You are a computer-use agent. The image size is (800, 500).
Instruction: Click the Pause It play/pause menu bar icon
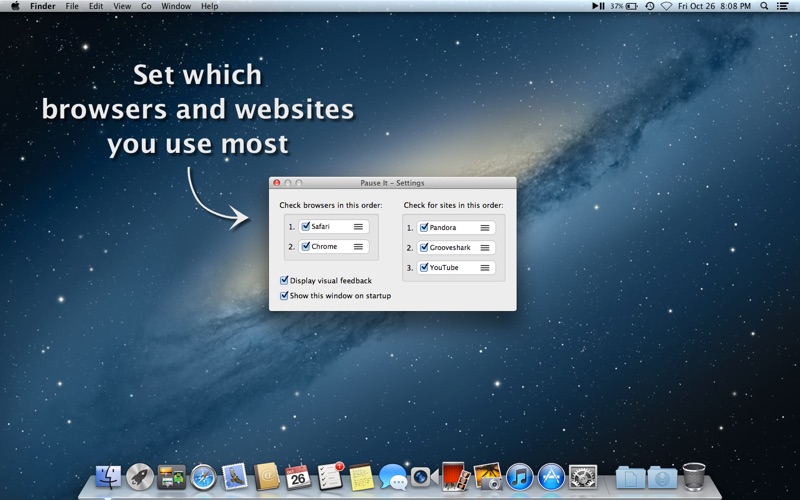point(598,6)
